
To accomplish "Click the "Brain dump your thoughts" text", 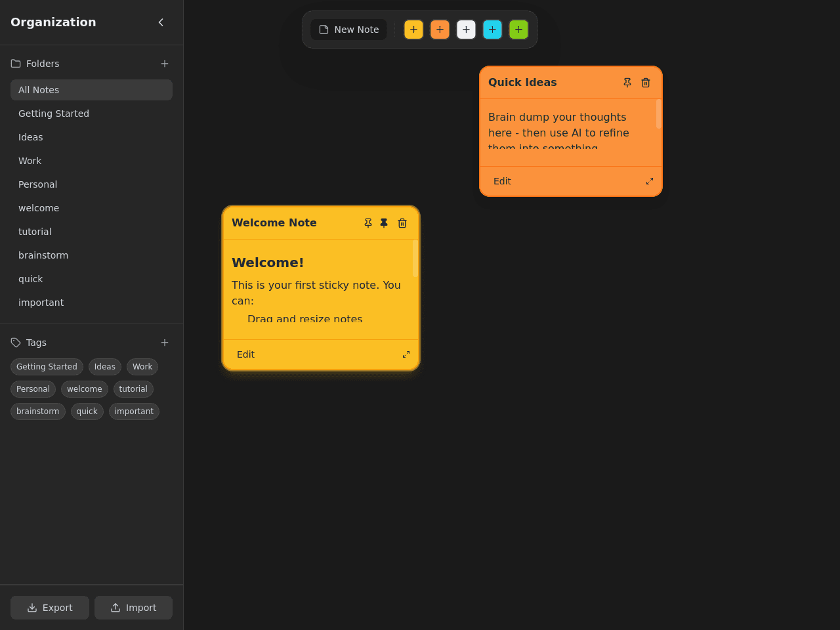I will [557, 117].
